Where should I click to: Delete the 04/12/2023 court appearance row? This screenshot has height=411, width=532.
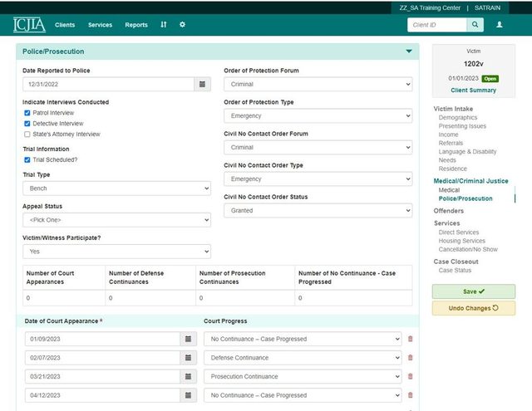410,395
